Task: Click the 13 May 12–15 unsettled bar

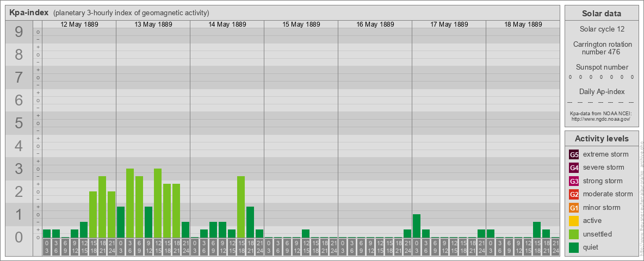Action: click(x=158, y=203)
